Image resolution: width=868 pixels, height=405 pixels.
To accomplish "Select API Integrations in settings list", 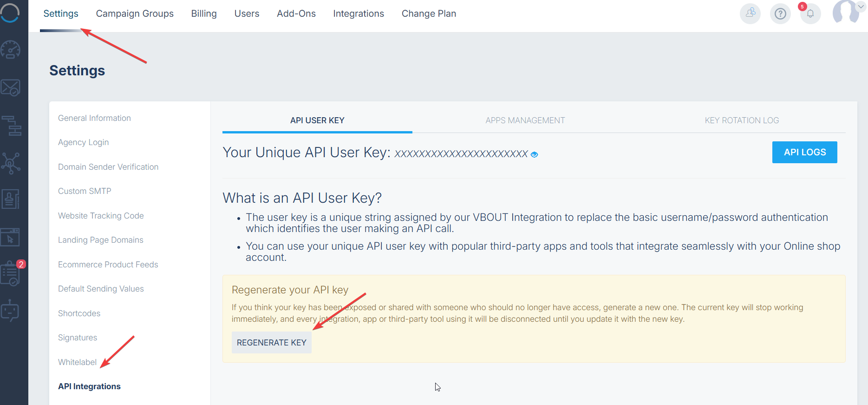I will [x=89, y=386].
